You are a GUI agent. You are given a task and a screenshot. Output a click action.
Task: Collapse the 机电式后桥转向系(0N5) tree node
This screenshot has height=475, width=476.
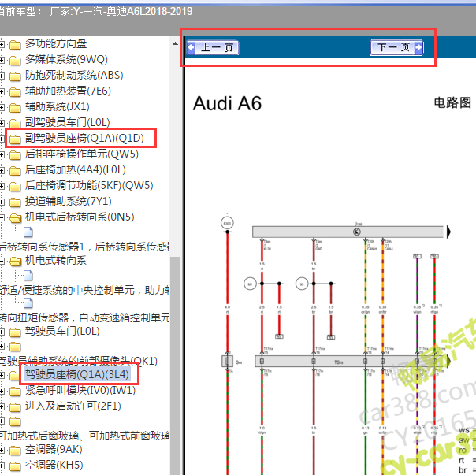point(2,217)
